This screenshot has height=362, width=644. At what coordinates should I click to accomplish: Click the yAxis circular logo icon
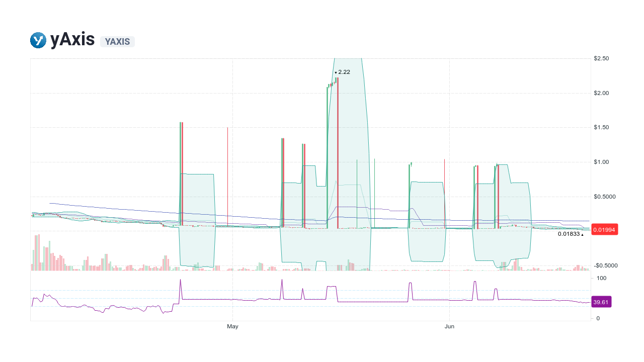click(38, 40)
